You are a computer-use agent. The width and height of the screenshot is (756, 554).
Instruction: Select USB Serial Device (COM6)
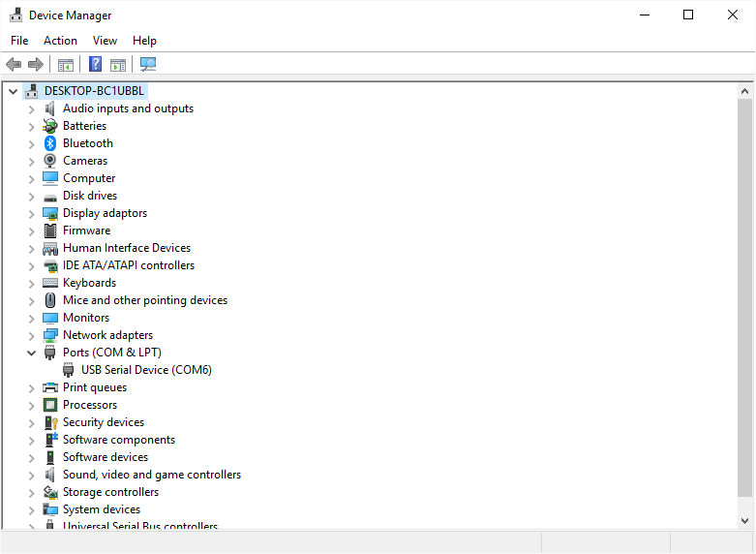[x=146, y=370]
